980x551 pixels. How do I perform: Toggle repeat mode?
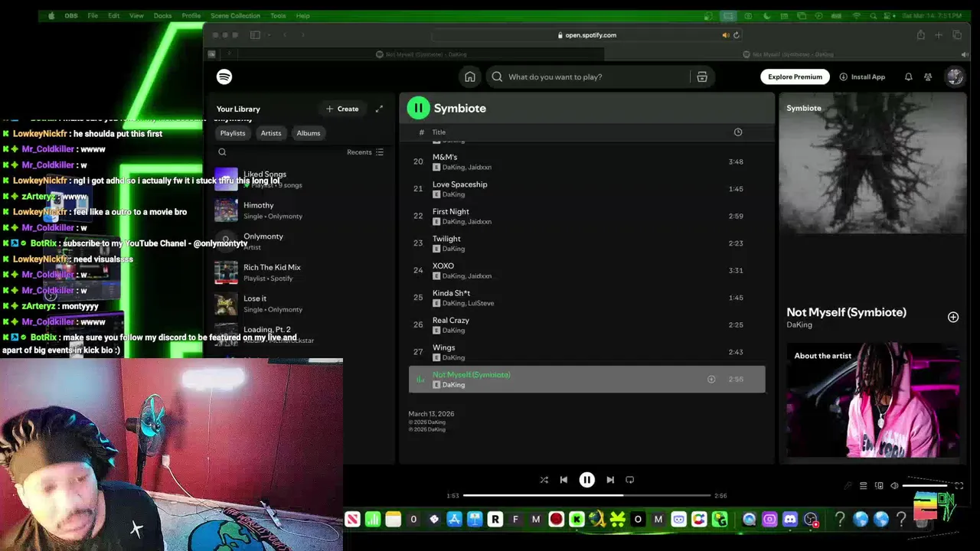[630, 480]
